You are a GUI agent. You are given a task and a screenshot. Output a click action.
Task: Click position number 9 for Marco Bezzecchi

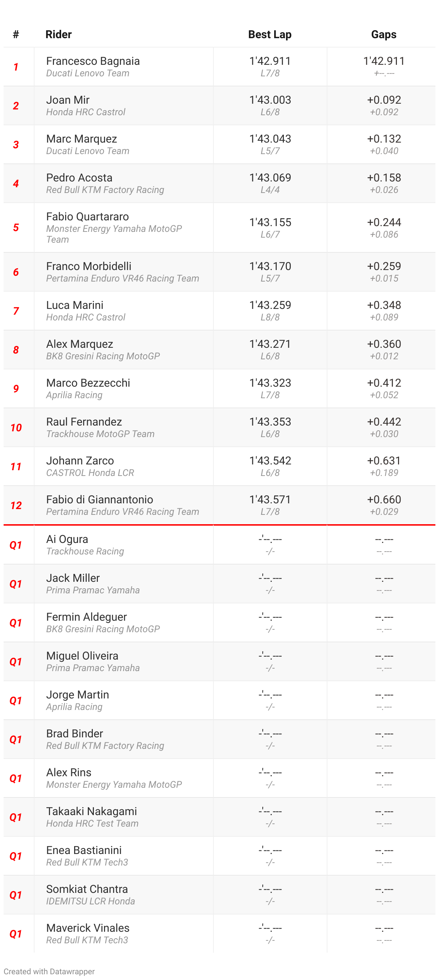pyautogui.click(x=16, y=389)
